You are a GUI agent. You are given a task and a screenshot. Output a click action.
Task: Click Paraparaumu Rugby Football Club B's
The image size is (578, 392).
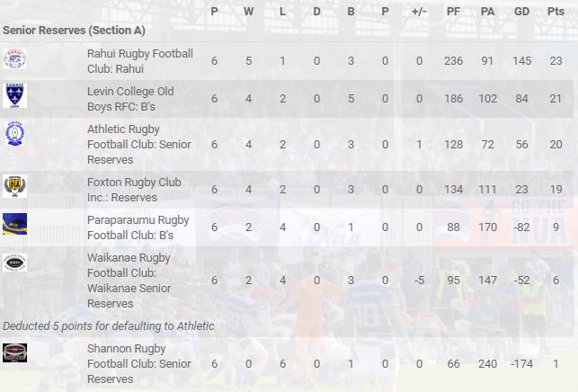point(138,227)
